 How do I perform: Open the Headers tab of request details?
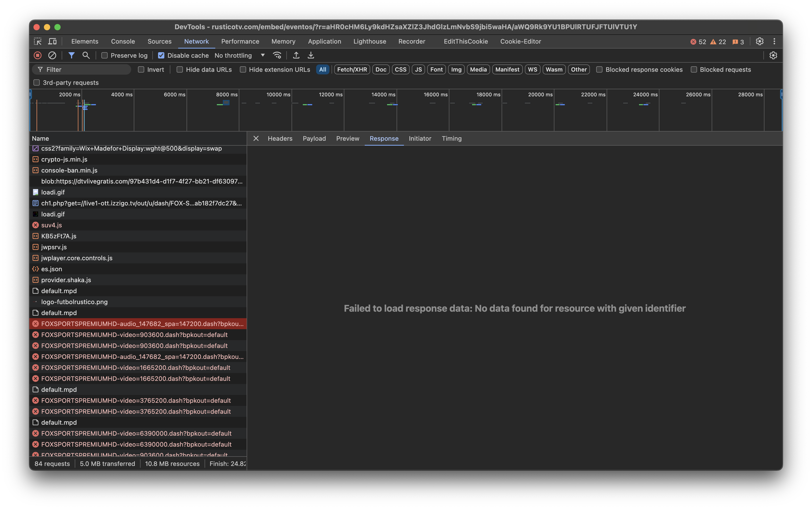coord(280,139)
